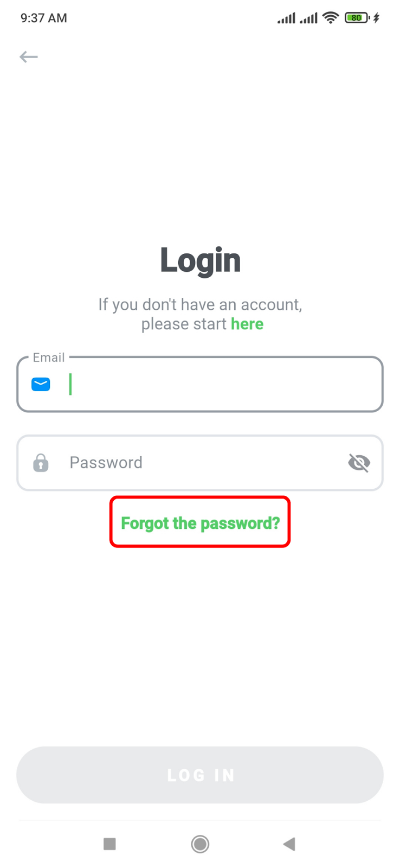
Task: Click the first cellular signal bars icon
Action: click(x=286, y=18)
